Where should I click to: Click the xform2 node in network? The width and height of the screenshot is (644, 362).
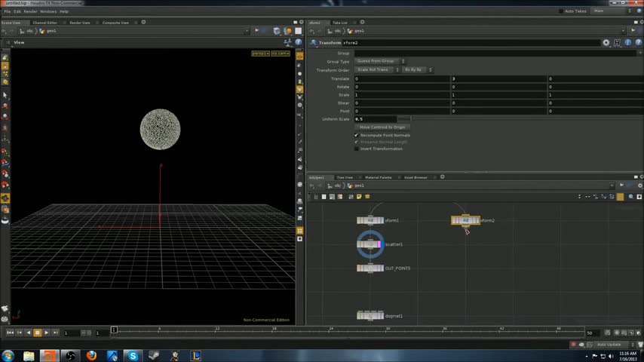(465, 220)
